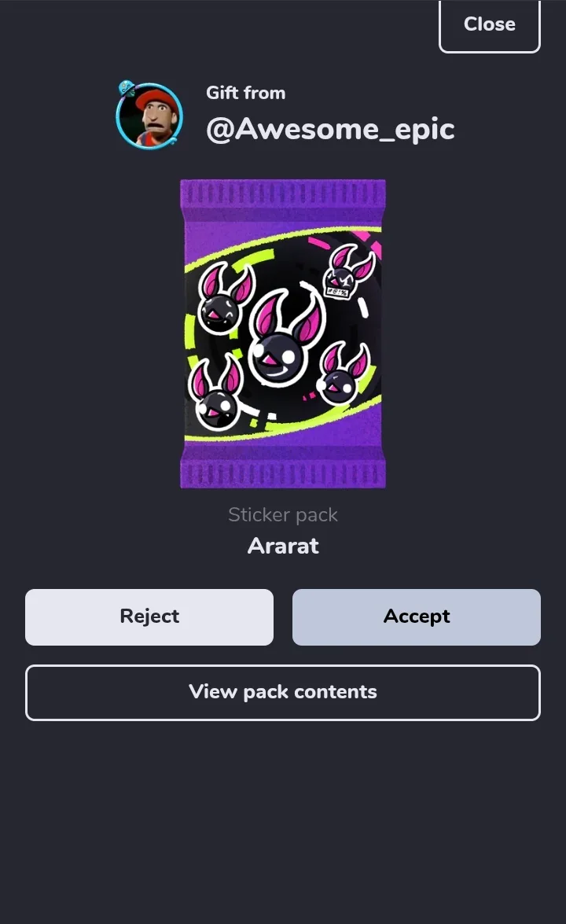Tap the small bottom-right bunny sticker

pyautogui.click(x=343, y=373)
